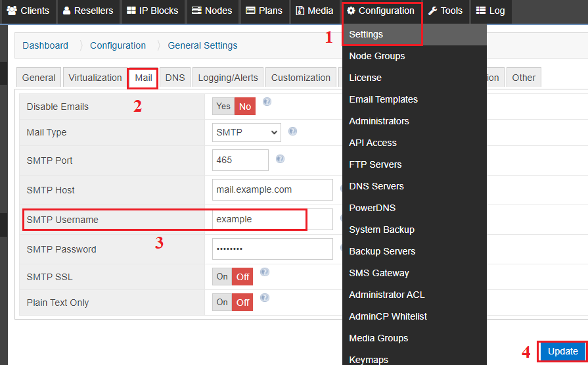Open the Logging/Alerts tab
588x365 pixels.
tap(228, 78)
